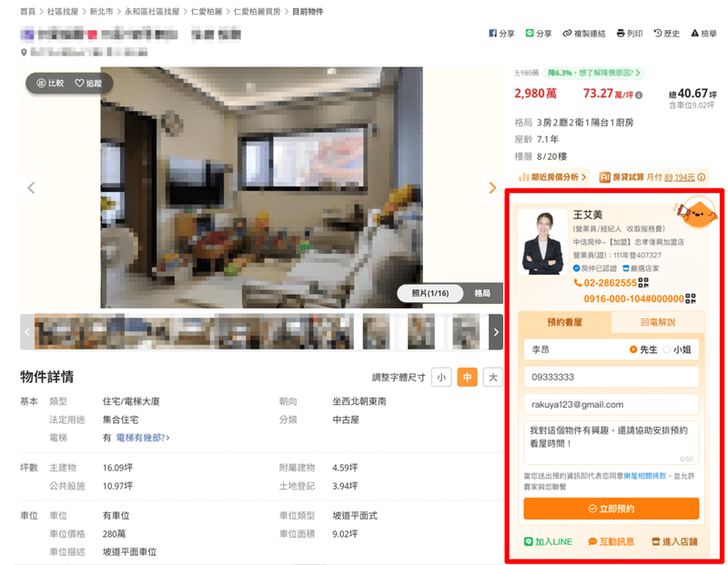Open 樂屋相關條款 terms link
The width and height of the screenshot is (728, 565).
click(x=645, y=476)
